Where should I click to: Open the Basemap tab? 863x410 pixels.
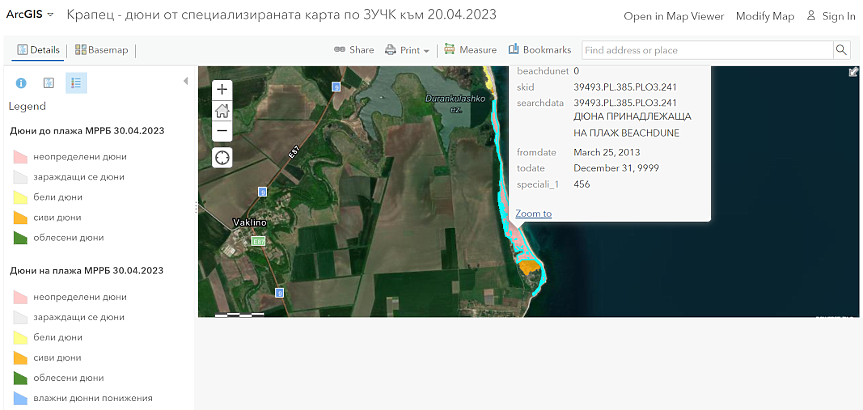point(101,50)
